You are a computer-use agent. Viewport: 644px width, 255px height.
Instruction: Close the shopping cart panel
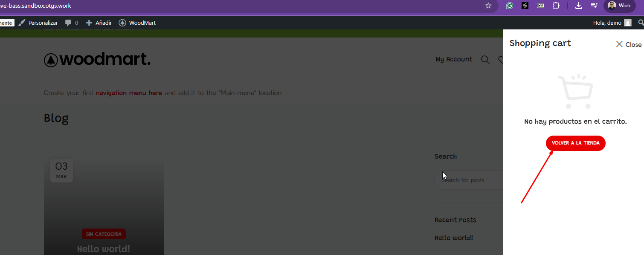click(629, 44)
